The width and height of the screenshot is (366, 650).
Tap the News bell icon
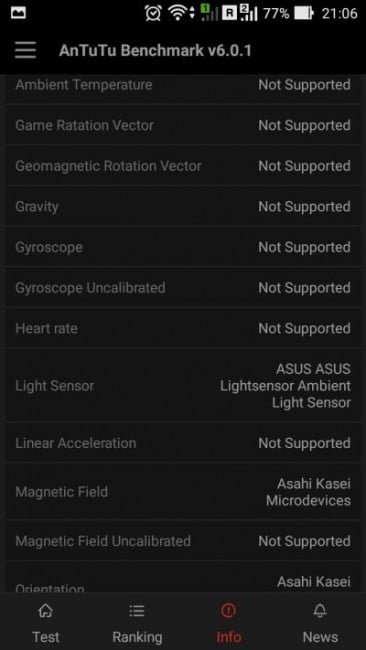[320, 610]
